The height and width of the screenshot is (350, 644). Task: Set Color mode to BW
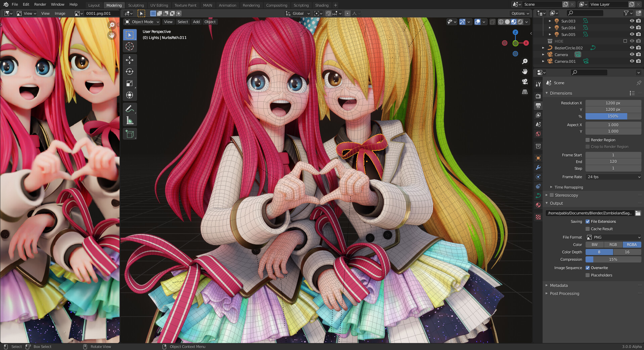coord(595,245)
